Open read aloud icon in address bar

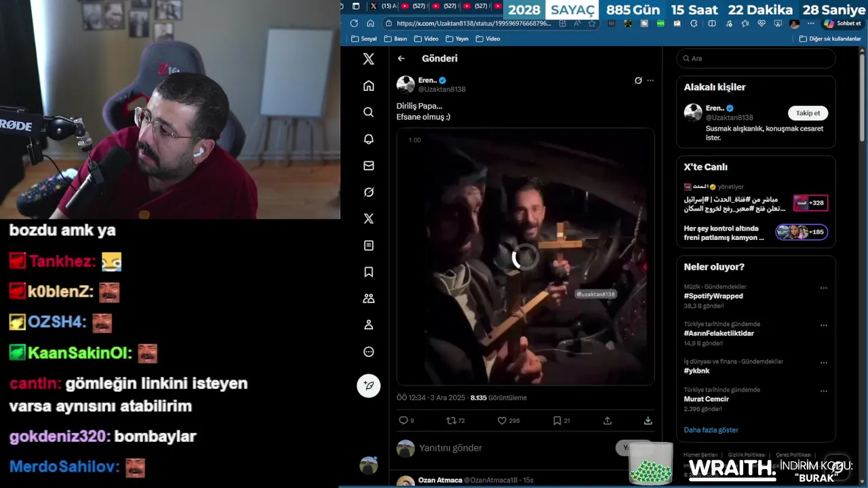coord(577,23)
